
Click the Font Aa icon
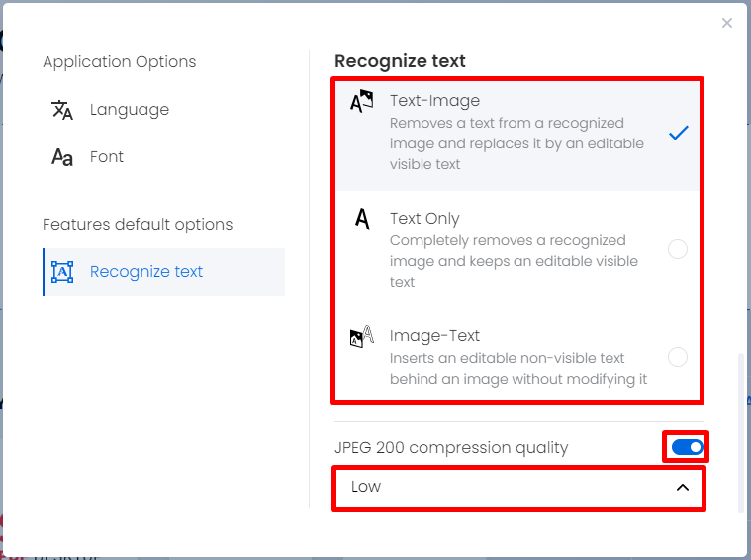pyautogui.click(x=62, y=157)
